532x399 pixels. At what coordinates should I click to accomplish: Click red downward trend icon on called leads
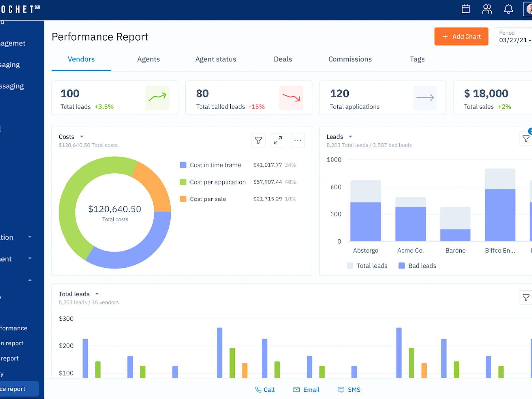291,98
